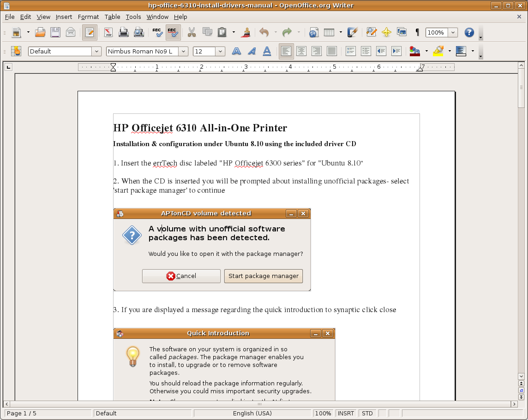
Task: Open the Table grid dropdown arrow
Action: point(341,33)
